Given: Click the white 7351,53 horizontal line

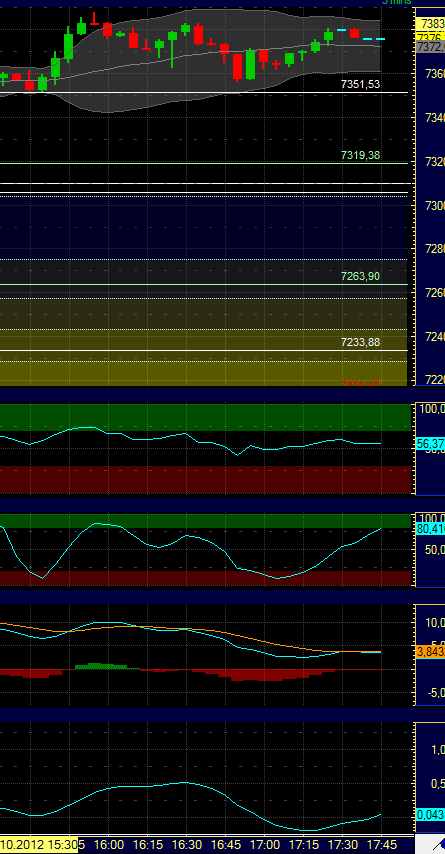Looking at the screenshot, I should point(204,93).
